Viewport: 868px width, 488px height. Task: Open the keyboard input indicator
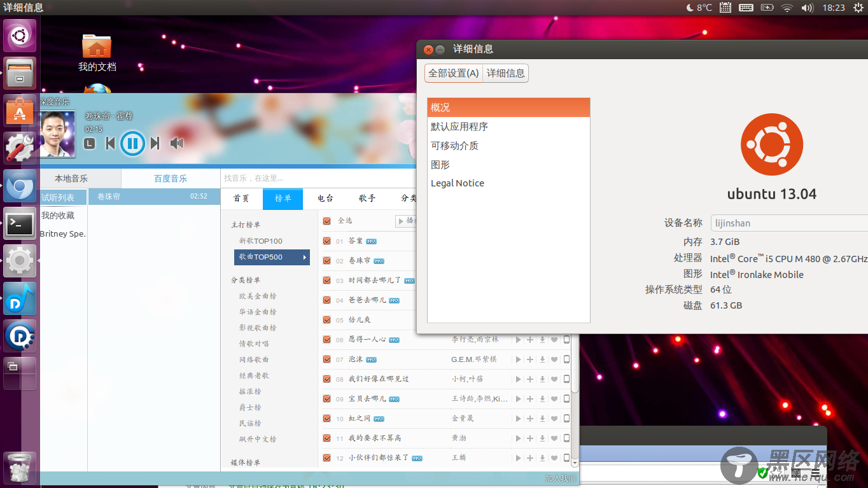point(746,8)
